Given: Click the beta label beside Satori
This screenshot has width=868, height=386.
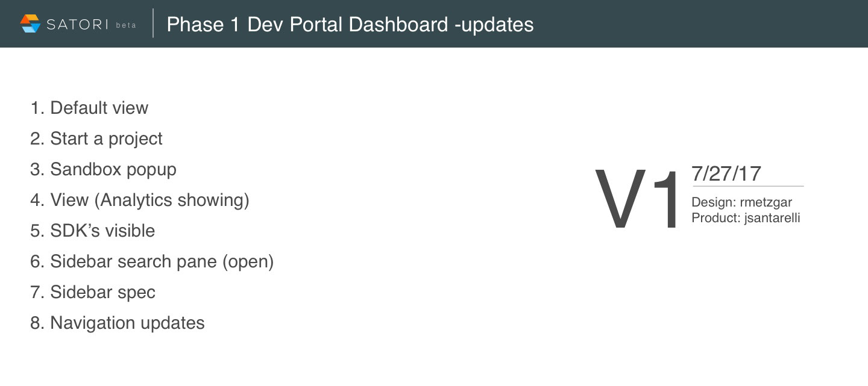Looking at the screenshot, I should [126, 25].
